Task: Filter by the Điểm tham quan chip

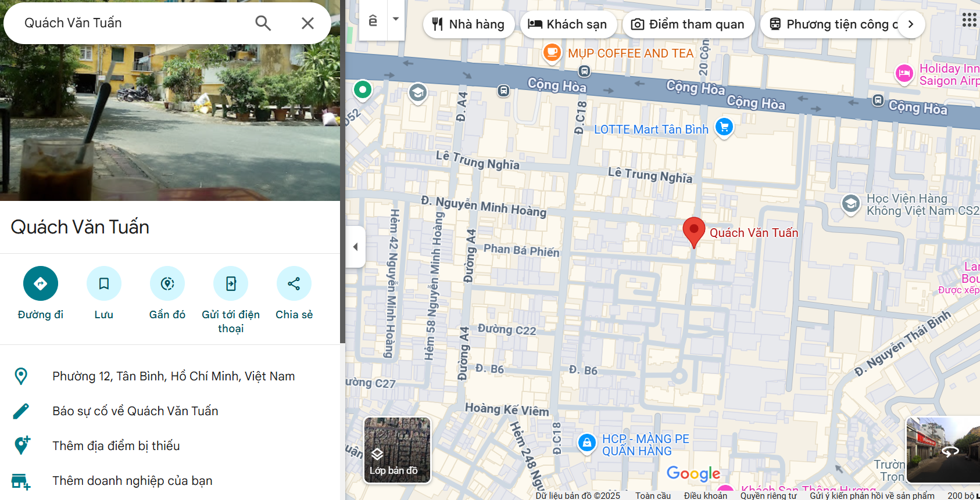Action: coord(688,24)
